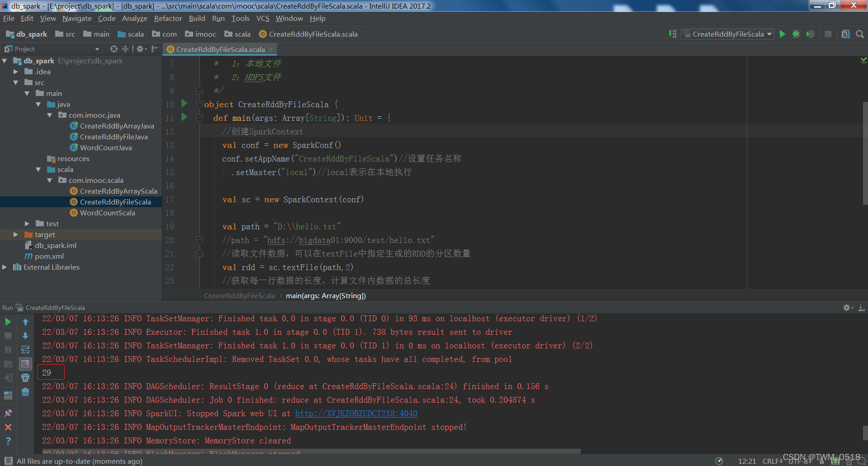The image size is (868, 466).
Task: Open the Spark web UI link
Action: pos(356,414)
